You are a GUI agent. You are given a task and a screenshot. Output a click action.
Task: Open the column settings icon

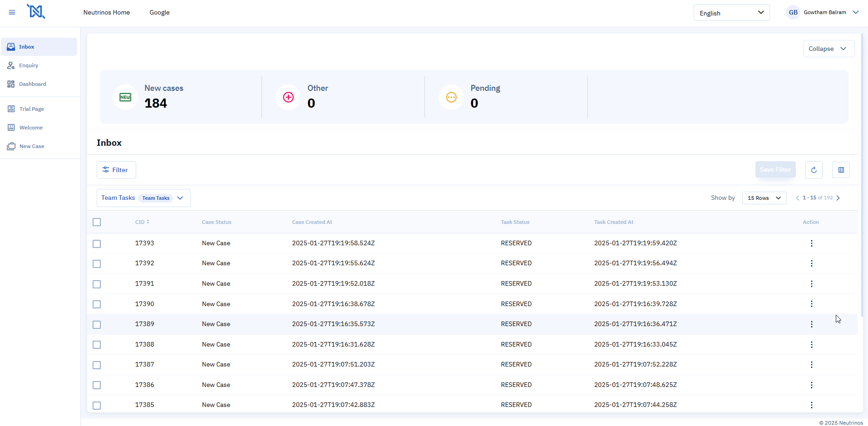point(841,170)
